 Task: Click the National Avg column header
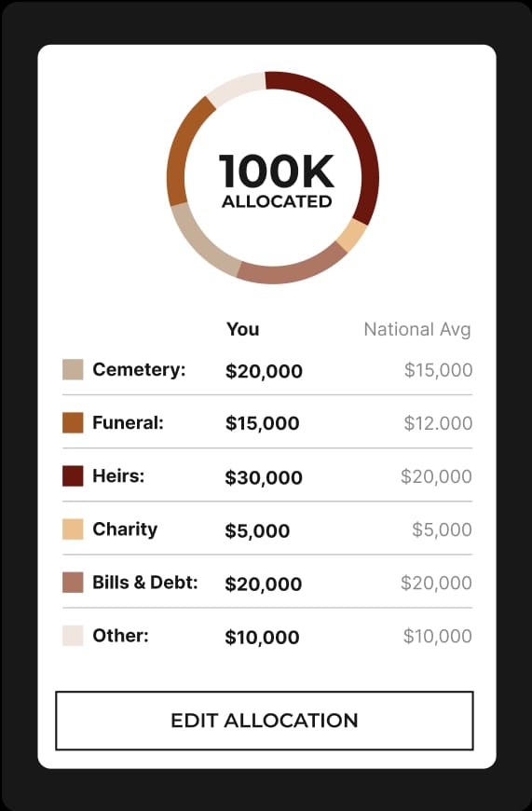pyautogui.click(x=417, y=329)
